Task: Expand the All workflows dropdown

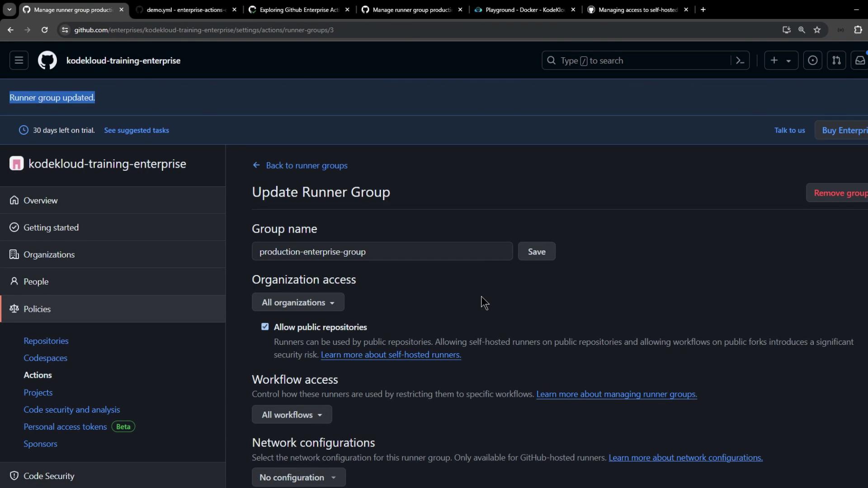Action: [292, 415]
